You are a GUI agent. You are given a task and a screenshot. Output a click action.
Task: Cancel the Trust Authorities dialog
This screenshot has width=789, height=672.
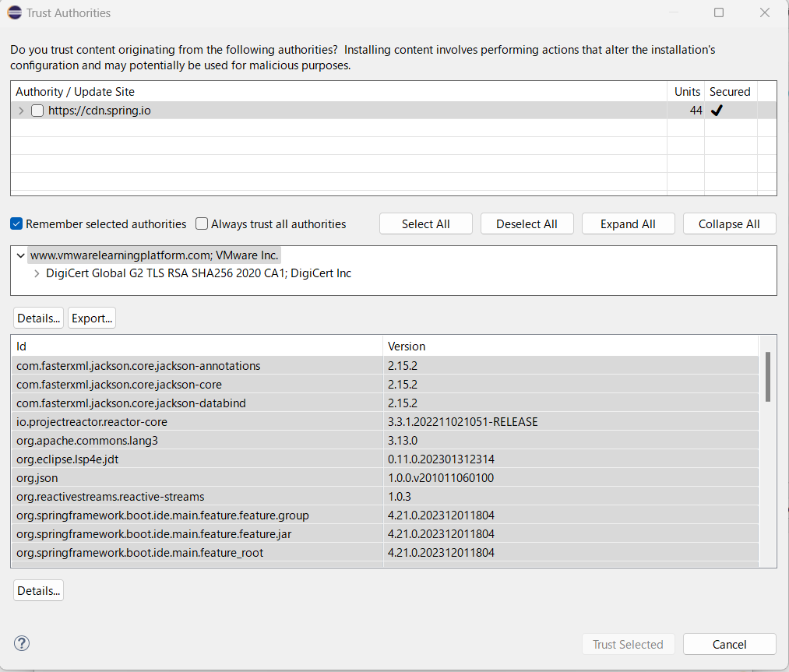tap(729, 644)
